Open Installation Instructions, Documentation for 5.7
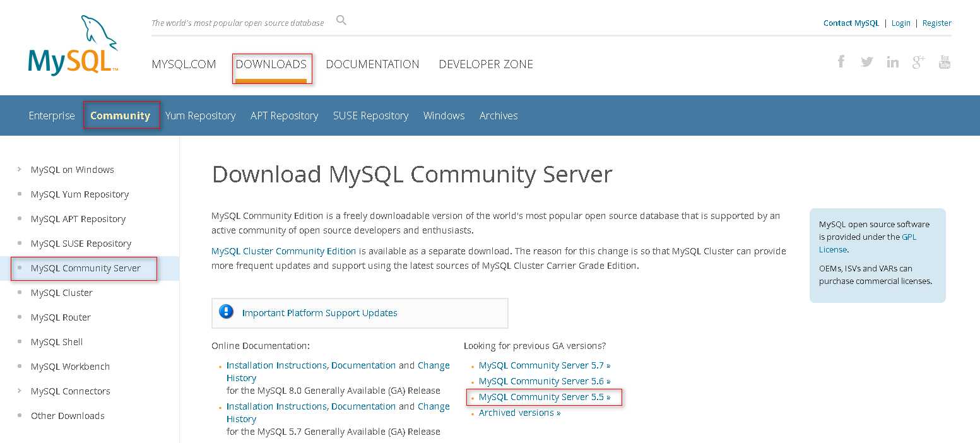Viewport: 980px width, 443px height. 311,406
